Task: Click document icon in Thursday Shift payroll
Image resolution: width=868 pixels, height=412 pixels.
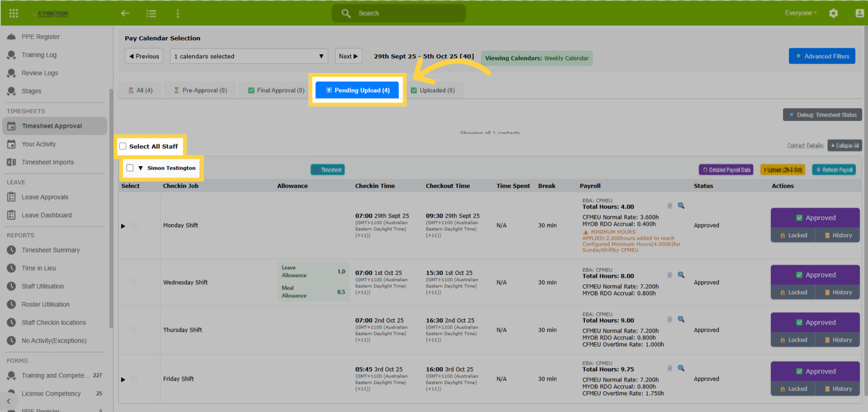Action: click(x=669, y=319)
